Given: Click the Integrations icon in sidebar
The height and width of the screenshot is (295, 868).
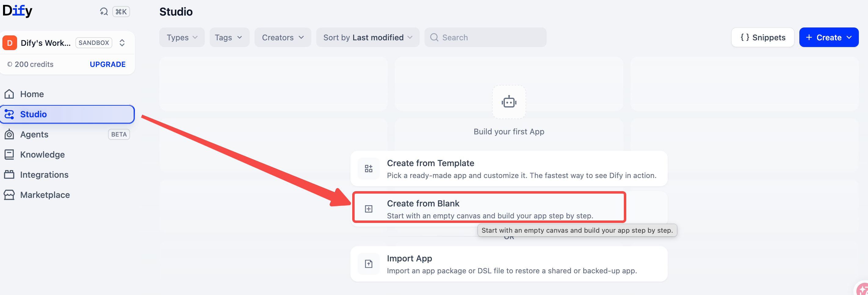Looking at the screenshot, I should click(x=9, y=175).
